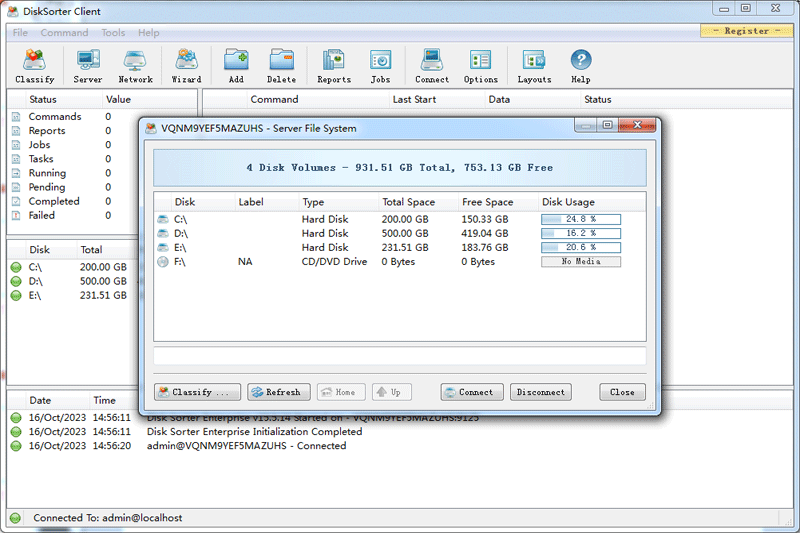Click the E:\ 20.6 % usage bar
Screen dimensions: 800x533
click(581, 247)
